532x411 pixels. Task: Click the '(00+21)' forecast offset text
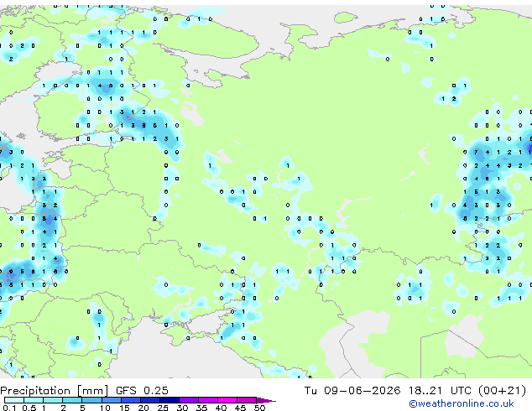click(x=502, y=391)
